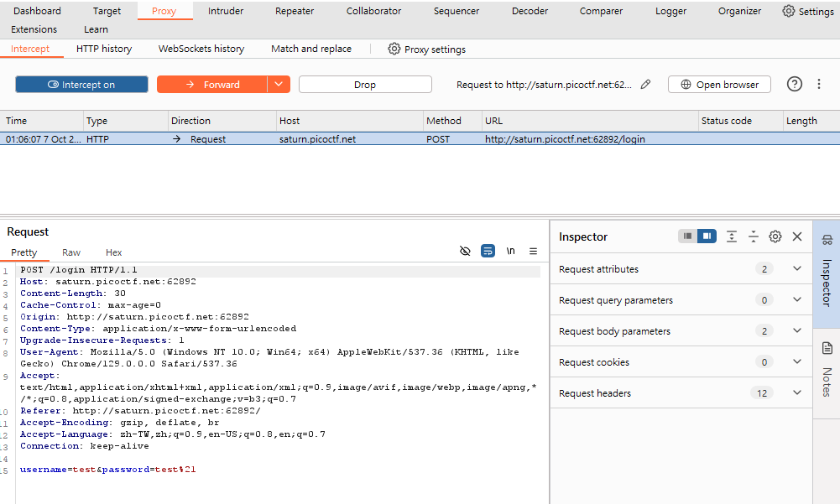This screenshot has height=504, width=840.
Task: Switch to the Dashboard tab
Action: point(37,11)
